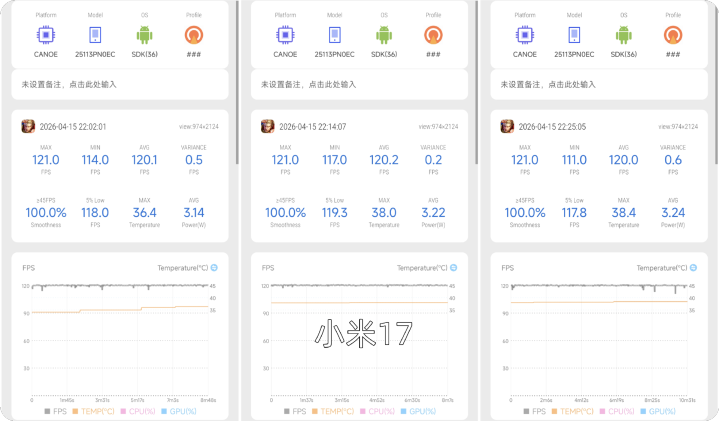The image size is (719, 421).
Task: Toggle the GPU(%) legend in the 22:02:01 chart
Action: click(179, 411)
